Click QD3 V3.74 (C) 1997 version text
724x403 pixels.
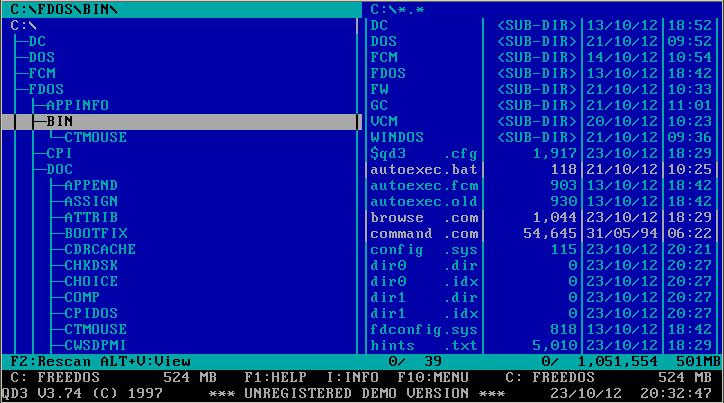click(82, 393)
